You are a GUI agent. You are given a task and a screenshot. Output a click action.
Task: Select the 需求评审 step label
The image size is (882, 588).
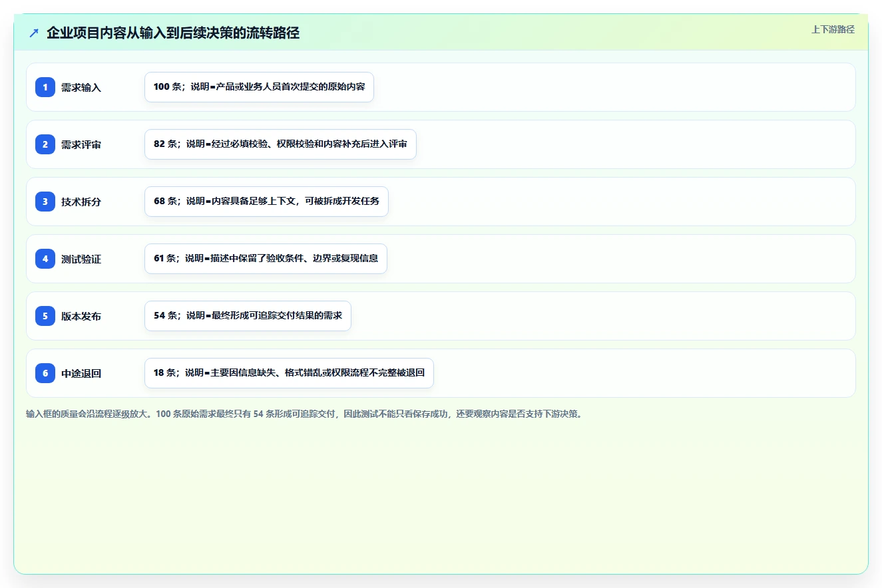(81, 144)
